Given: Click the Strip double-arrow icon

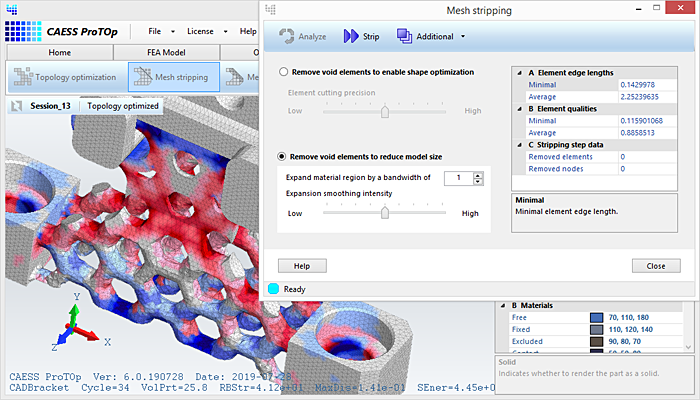Looking at the screenshot, I should pos(351,37).
